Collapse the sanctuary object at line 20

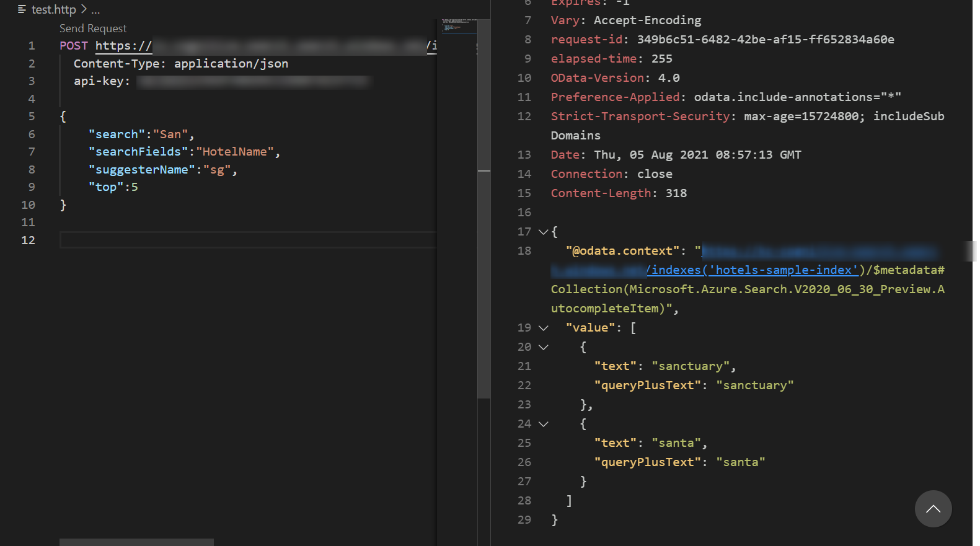[x=543, y=347]
